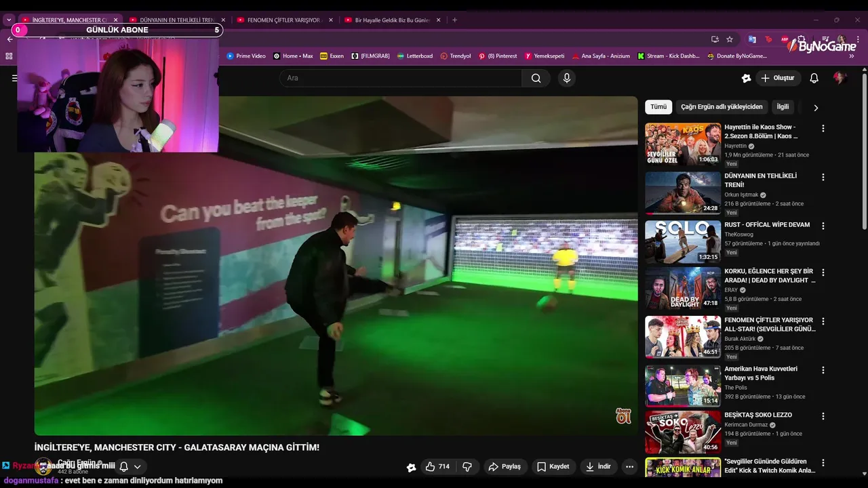Open options for Amerikan Hava Kuvvetleri video
868x488 pixels.
(x=823, y=370)
